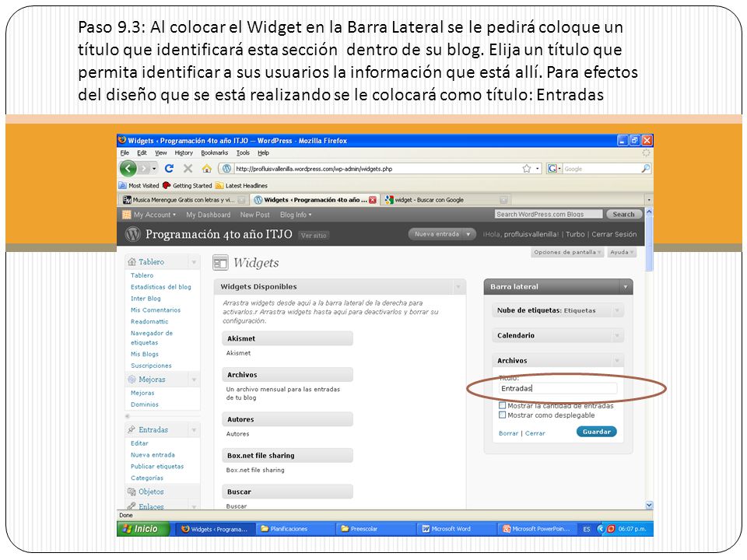Open the Categorías sidebar link
Viewport: 747px width, 560px height.
pyautogui.click(x=147, y=478)
